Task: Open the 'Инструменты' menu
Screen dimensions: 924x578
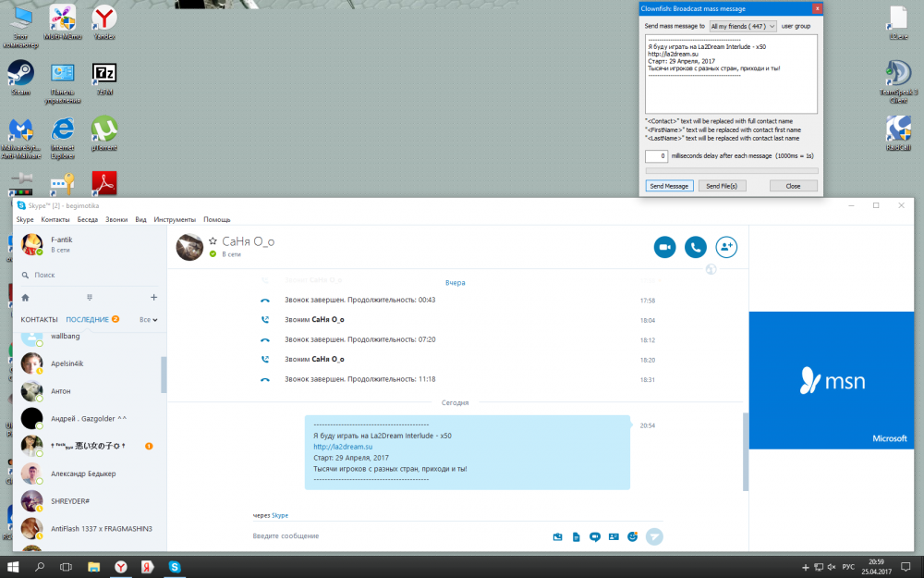Action: click(175, 220)
